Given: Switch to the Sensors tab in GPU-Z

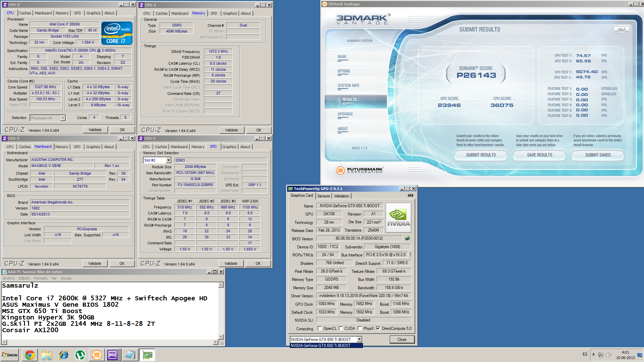Looking at the screenshot, I should pos(323,196).
